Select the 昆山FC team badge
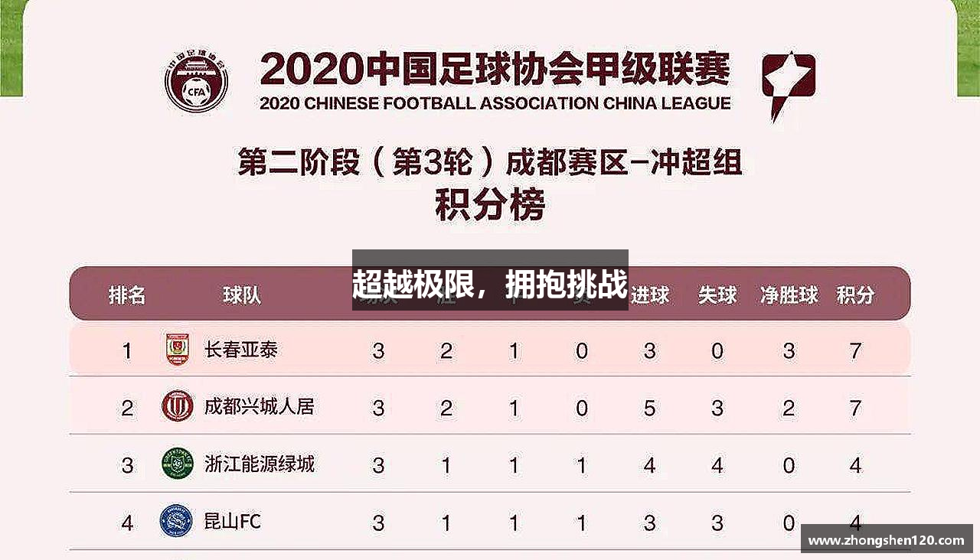Viewport: 980px width, 560px height. tap(175, 521)
